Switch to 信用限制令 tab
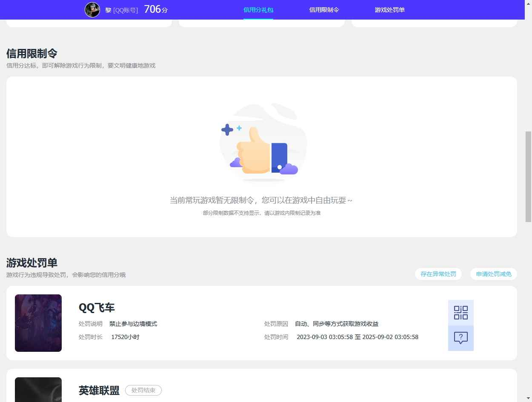532x402 pixels. coord(324,10)
